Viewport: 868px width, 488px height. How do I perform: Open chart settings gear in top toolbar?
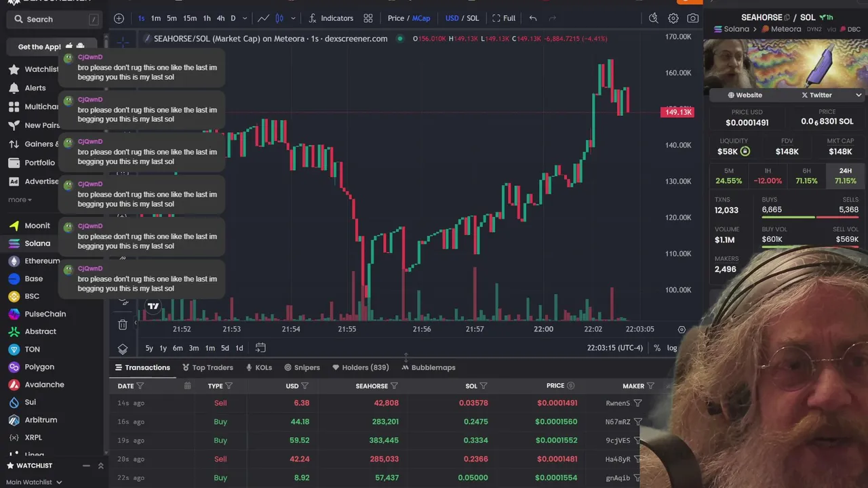coord(673,18)
